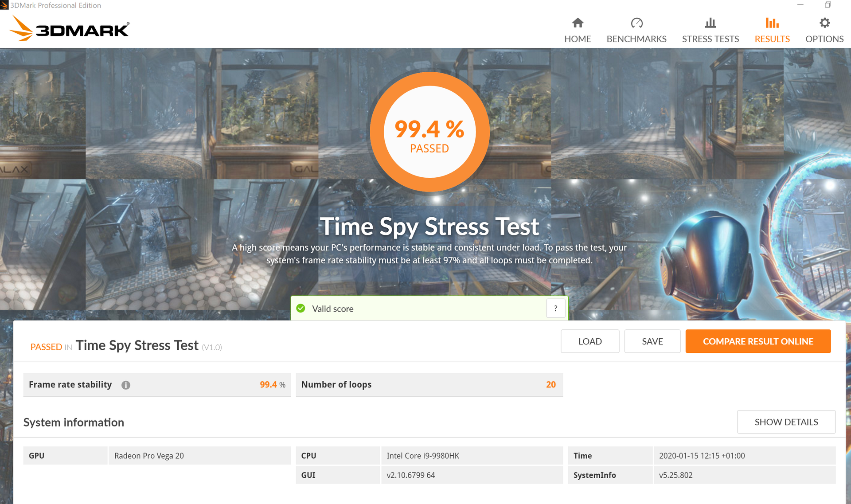Image resolution: width=851 pixels, height=504 pixels.
Task: Click the PASSED IN status text
Action: click(x=51, y=347)
